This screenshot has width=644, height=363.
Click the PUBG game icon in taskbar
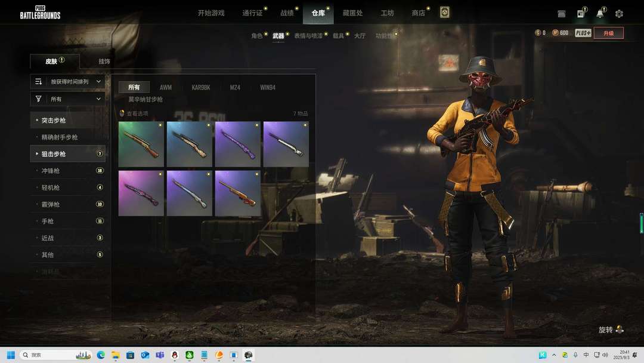coord(249,355)
